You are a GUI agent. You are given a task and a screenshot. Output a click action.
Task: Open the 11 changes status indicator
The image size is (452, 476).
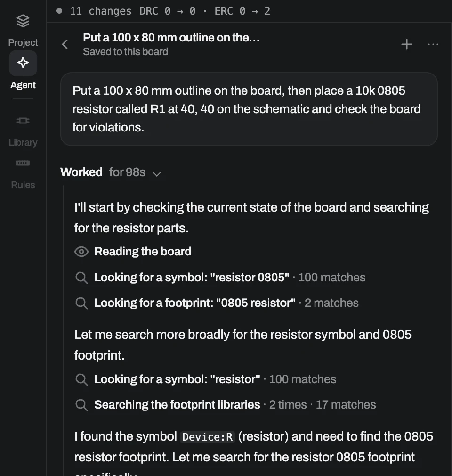[94, 11]
